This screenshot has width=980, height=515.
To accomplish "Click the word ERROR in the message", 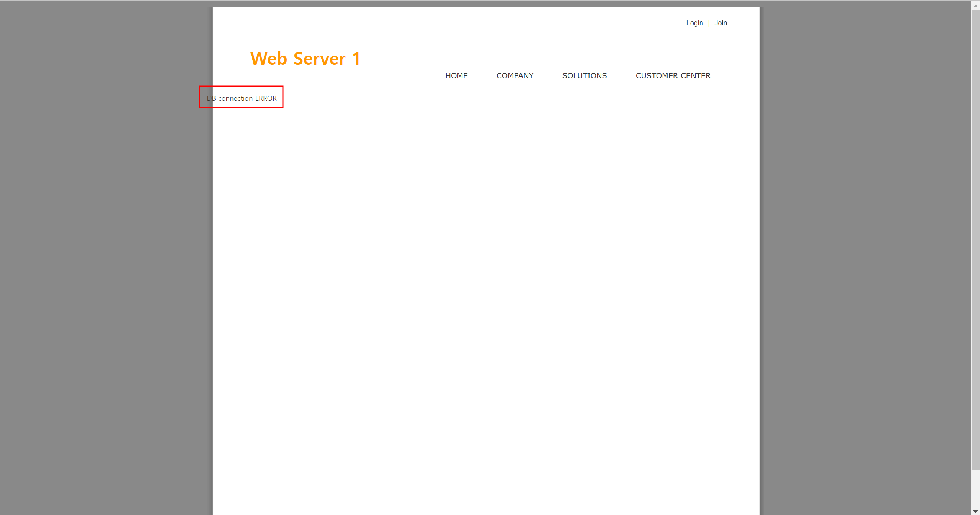I will (266, 98).
